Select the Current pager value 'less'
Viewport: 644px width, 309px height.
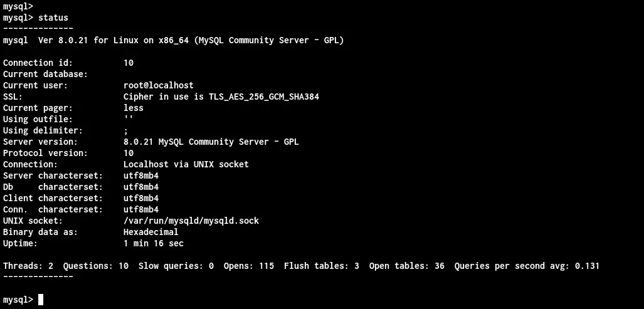[x=134, y=108]
